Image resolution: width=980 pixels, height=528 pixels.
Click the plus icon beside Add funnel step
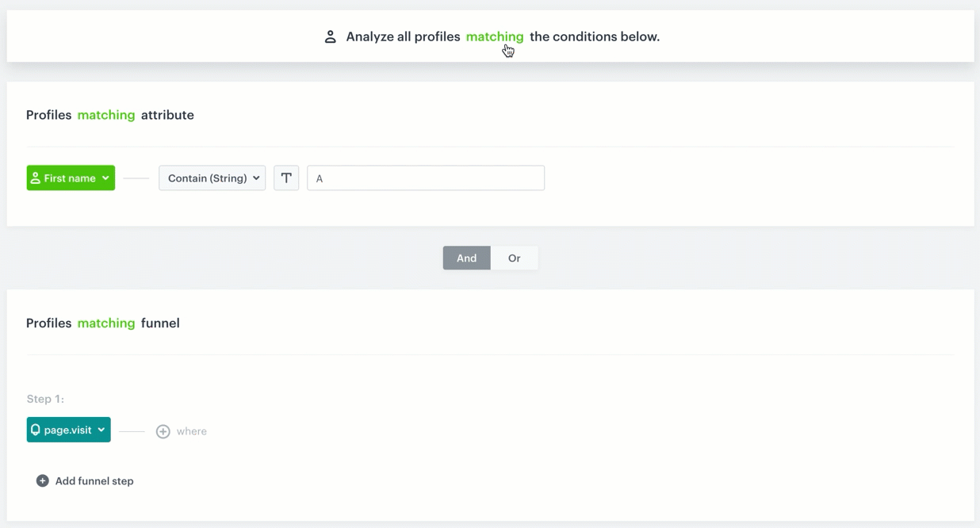(41, 480)
